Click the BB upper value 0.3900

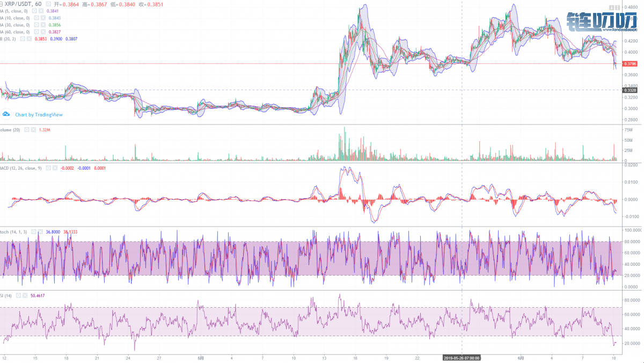pos(56,39)
